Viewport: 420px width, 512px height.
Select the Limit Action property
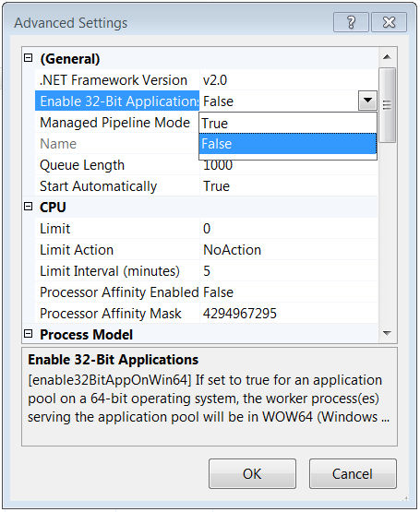pos(117,250)
